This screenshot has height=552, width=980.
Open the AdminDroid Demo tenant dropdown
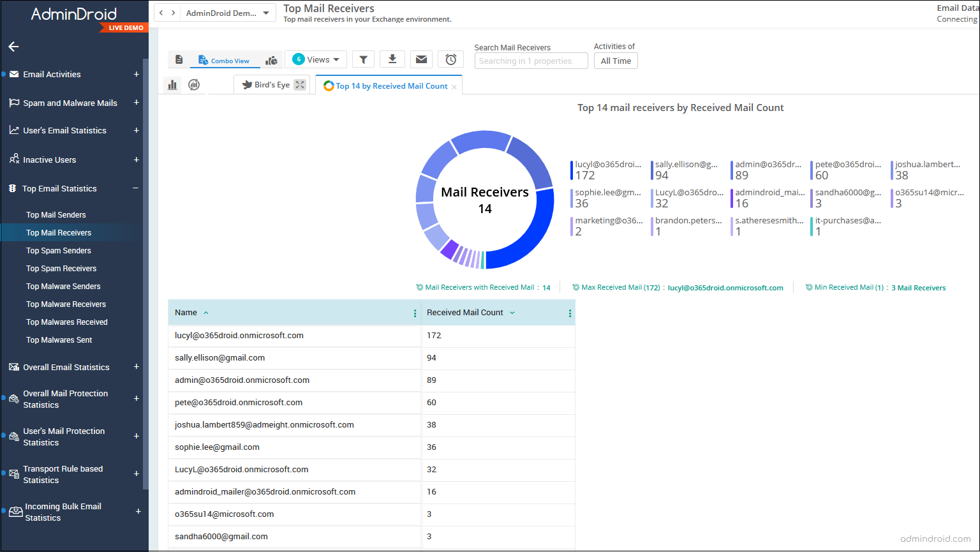coord(228,12)
